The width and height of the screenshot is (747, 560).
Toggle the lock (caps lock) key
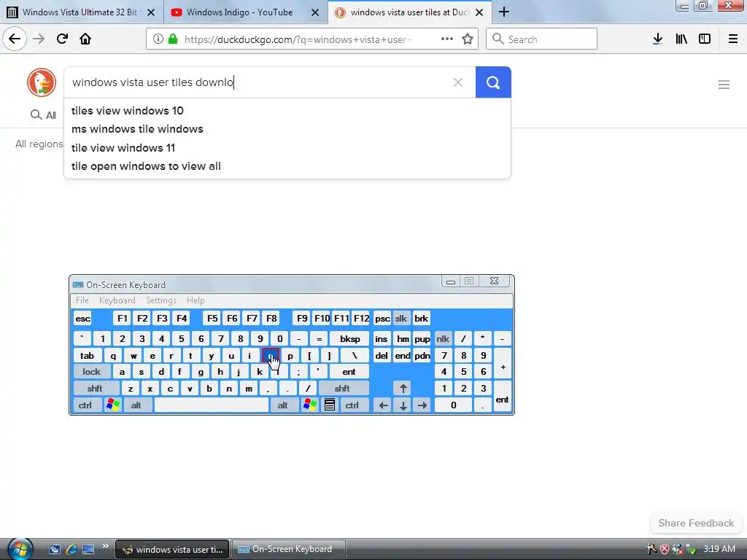click(x=92, y=372)
